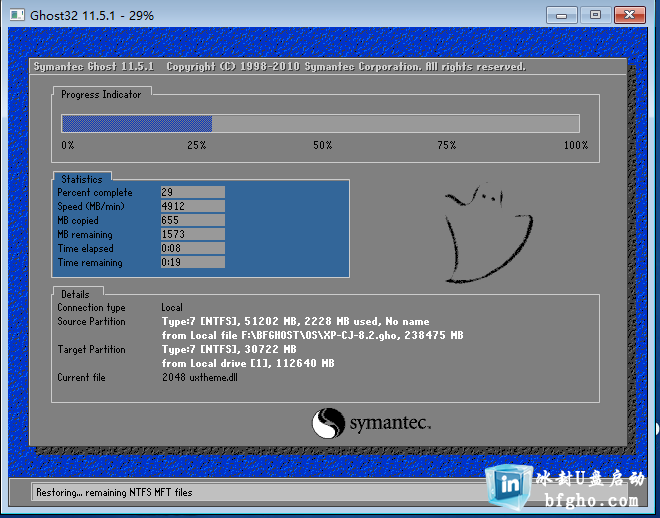The height and width of the screenshot is (518, 660).
Task: Click the 'Percent complete' label
Action: pyautogui.click(x=95, y=193)
